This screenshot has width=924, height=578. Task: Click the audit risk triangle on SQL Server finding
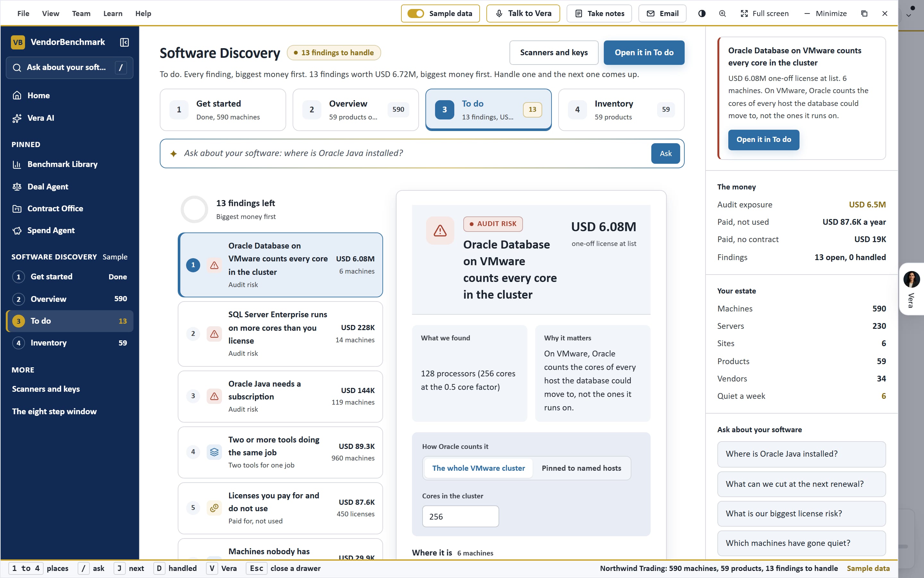click(x=214, y=334)
